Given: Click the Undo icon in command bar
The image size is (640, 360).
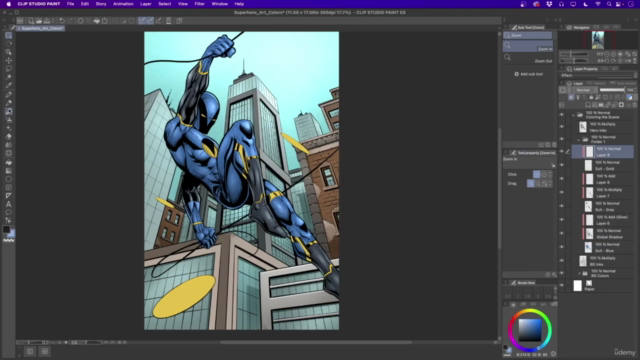Looking at the screenshot, I should [62, 21].
